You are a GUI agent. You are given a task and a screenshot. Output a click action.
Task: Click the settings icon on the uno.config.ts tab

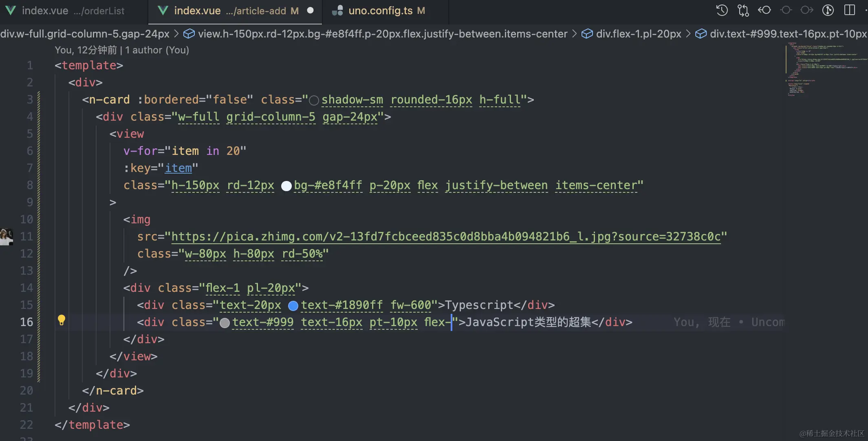click(x=337, y=11)
